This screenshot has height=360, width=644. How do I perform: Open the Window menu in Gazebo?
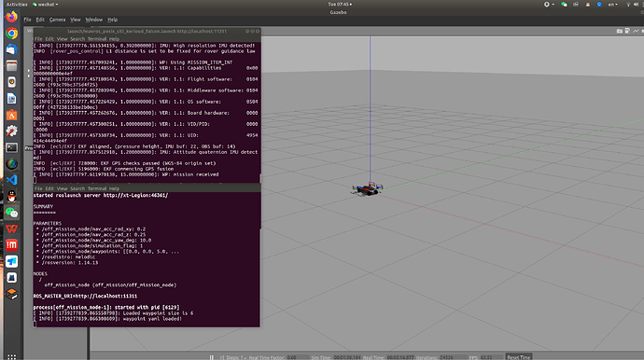point(93,20)
